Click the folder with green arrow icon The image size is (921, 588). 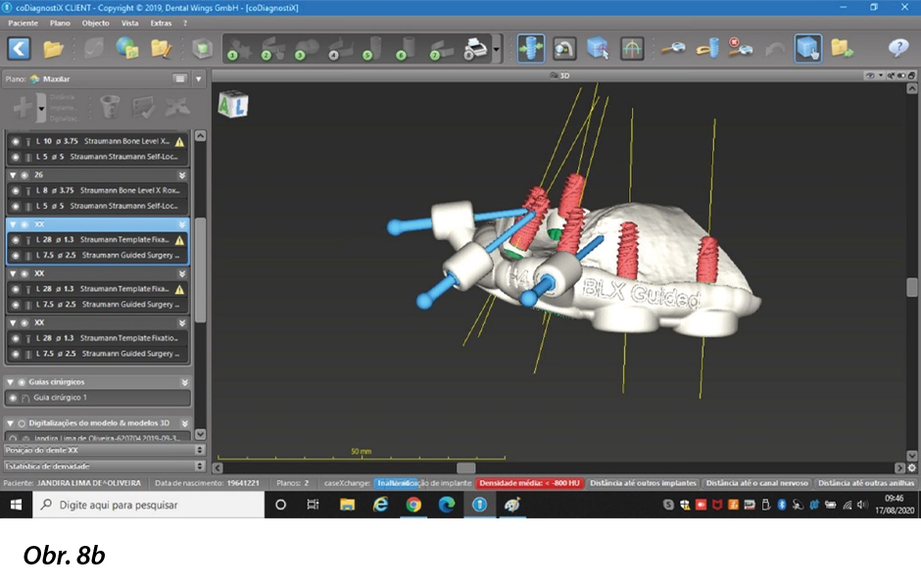pyautogui.click(x=843, y=49)
